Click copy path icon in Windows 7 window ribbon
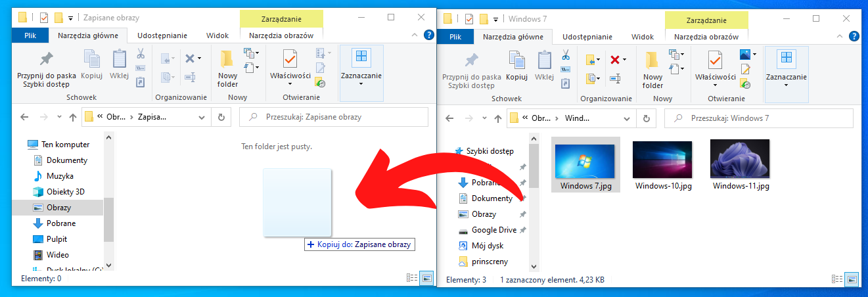 point(565,68)
